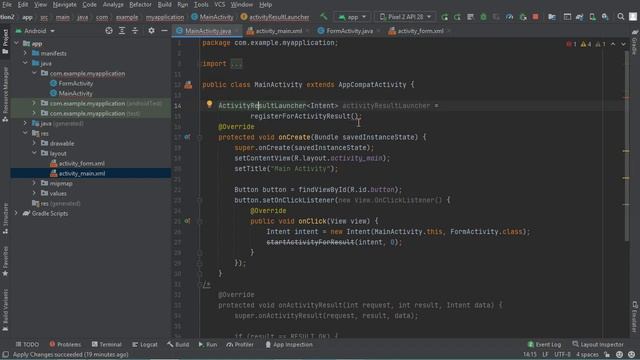Click the related XML file gutter icon
The width and height of the screenshot is (640, 360).
[x=188, y=84]
